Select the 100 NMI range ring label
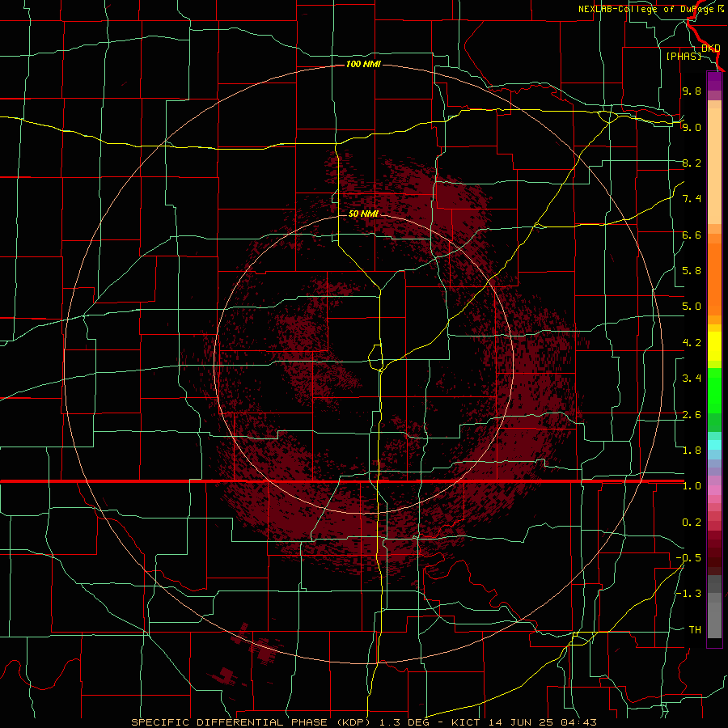The image size is (728, 728). click(363, 64)
